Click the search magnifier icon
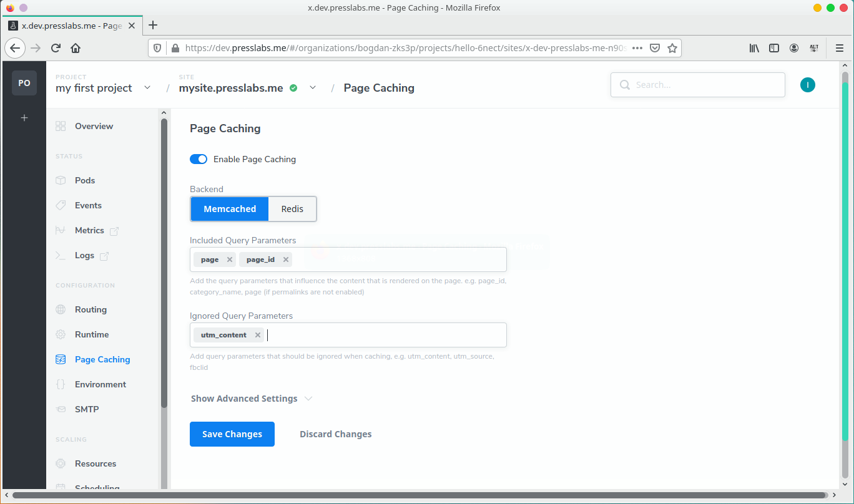This screenshot has width=854, height=504. click(624, 85)
